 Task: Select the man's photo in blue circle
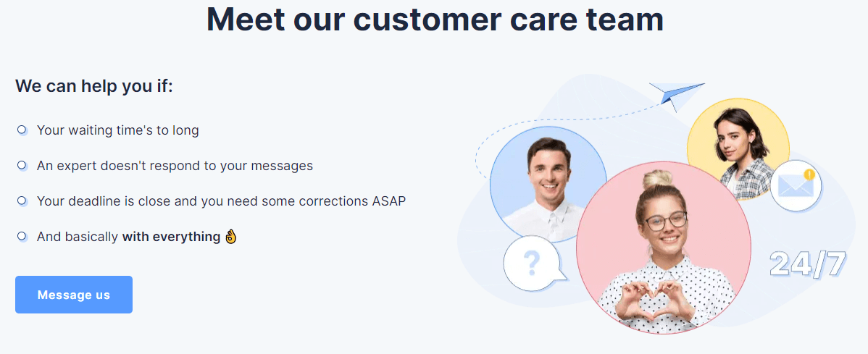pyautogui.click(x=548, y=185)
